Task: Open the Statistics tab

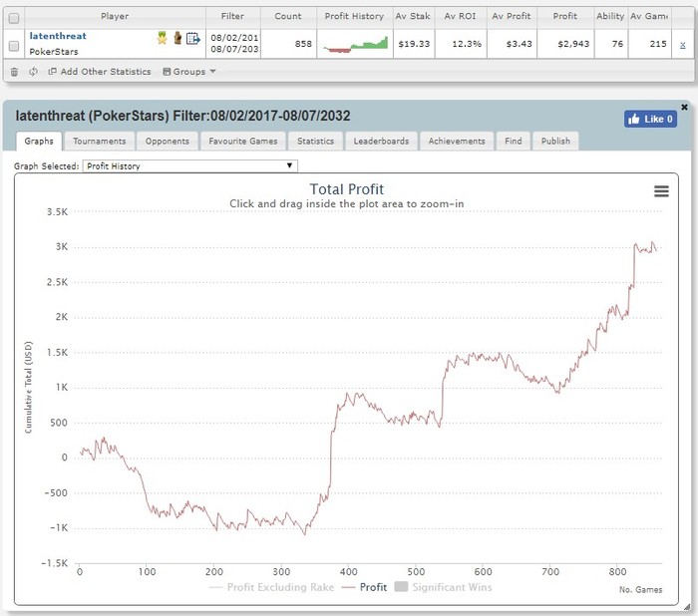Action: [x=316, y=142]
